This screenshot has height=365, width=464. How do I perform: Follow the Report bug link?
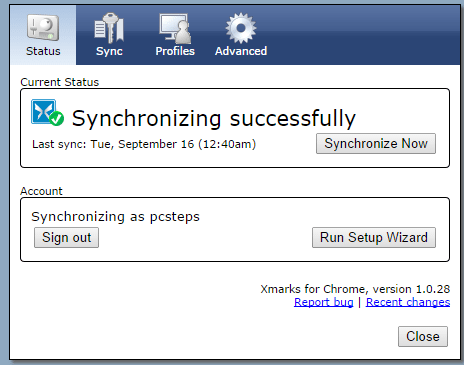pyautogui.click(x=324, y=302)
